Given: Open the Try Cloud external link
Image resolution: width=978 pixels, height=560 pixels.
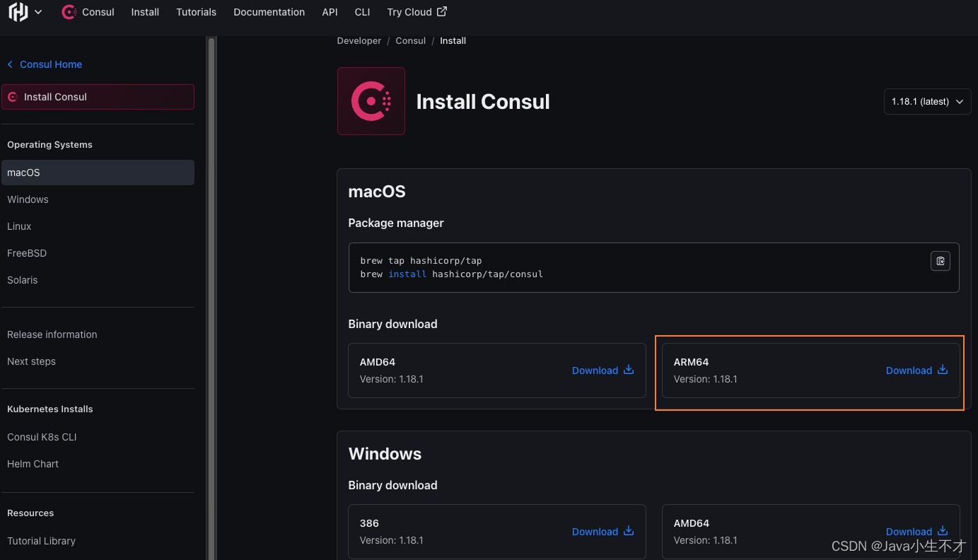Looking at the screenshot, I should tap(417, 12).
